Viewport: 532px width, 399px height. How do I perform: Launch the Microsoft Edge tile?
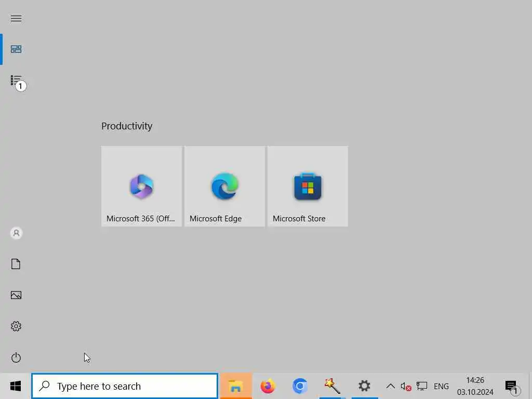(x=224, y=187)
